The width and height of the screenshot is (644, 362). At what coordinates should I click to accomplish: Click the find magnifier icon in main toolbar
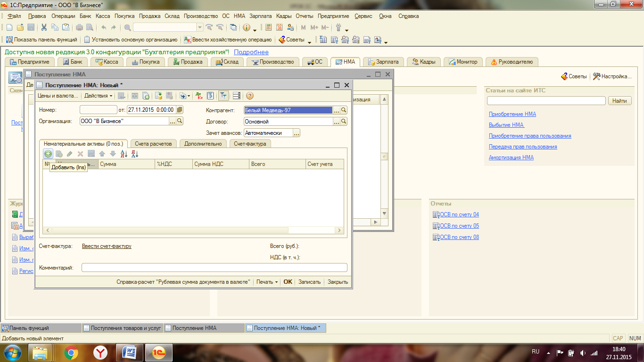tap(127, 27)
